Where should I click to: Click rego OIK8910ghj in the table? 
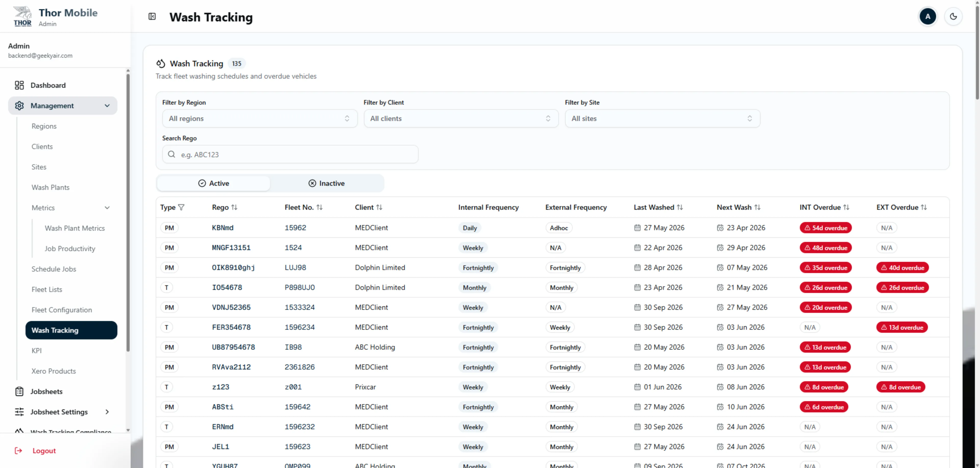point(233,268)
